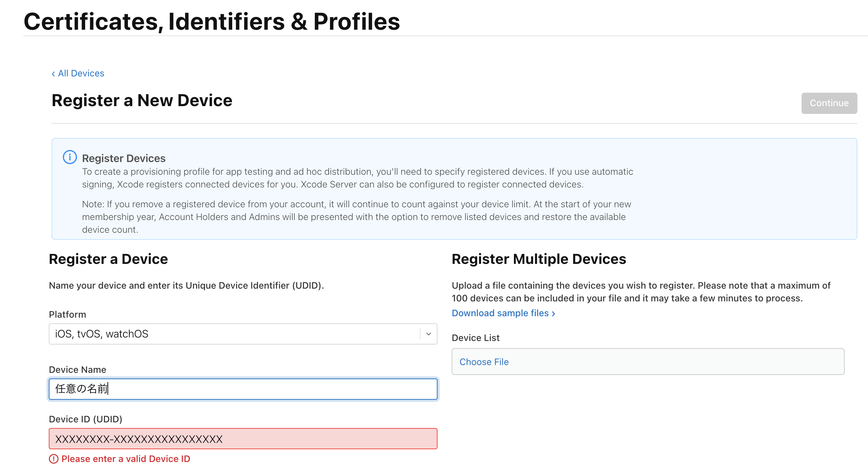Click Choose File for Device List
Viewport: 868px width, 474px height.
tap(484, 362)
